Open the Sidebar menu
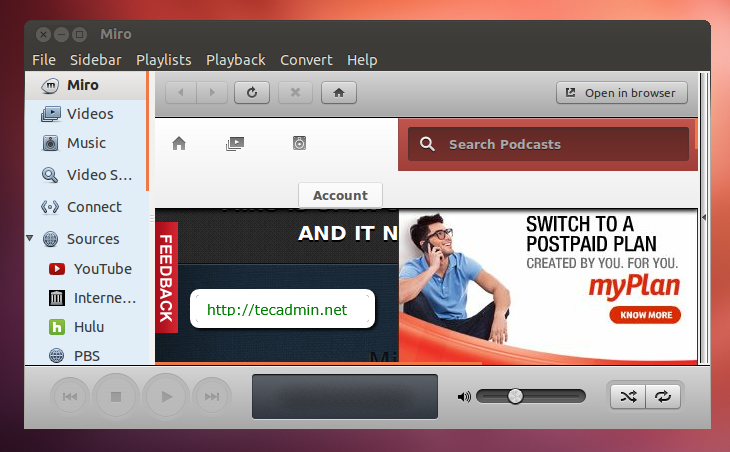 click(x=95, y=60)
